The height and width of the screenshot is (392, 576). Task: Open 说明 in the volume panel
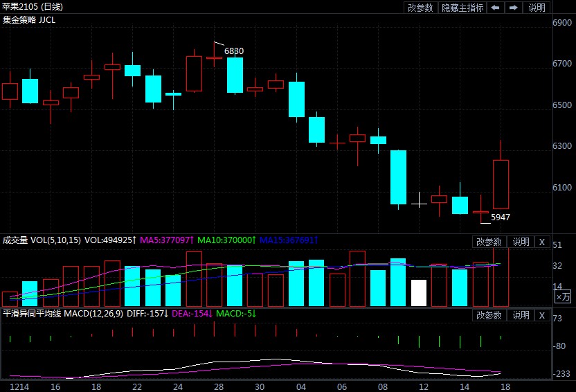[521, 242]
